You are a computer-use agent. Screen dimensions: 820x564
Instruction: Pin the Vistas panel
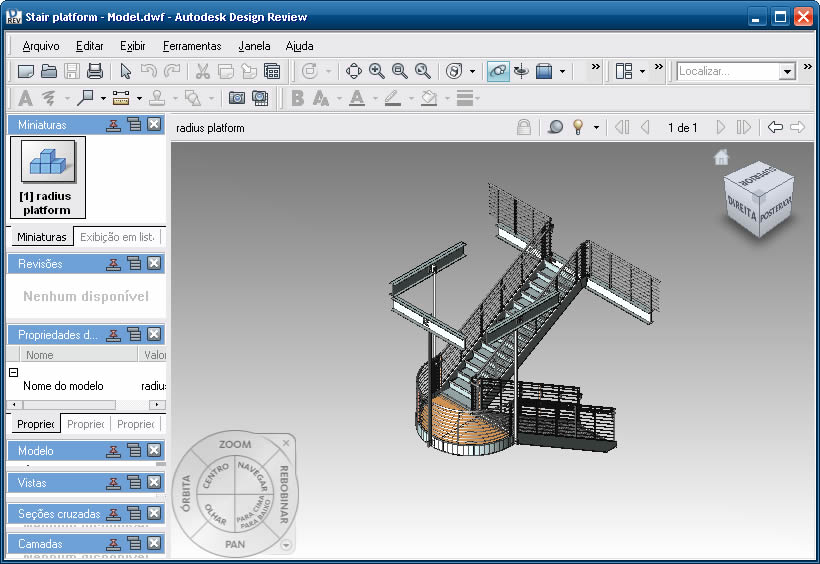115,483
